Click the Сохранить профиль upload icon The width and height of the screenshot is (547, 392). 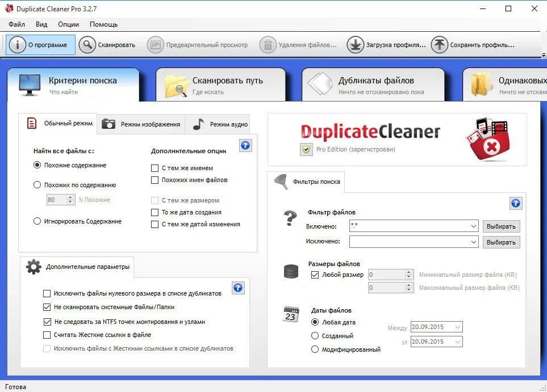tap(439, 45)
